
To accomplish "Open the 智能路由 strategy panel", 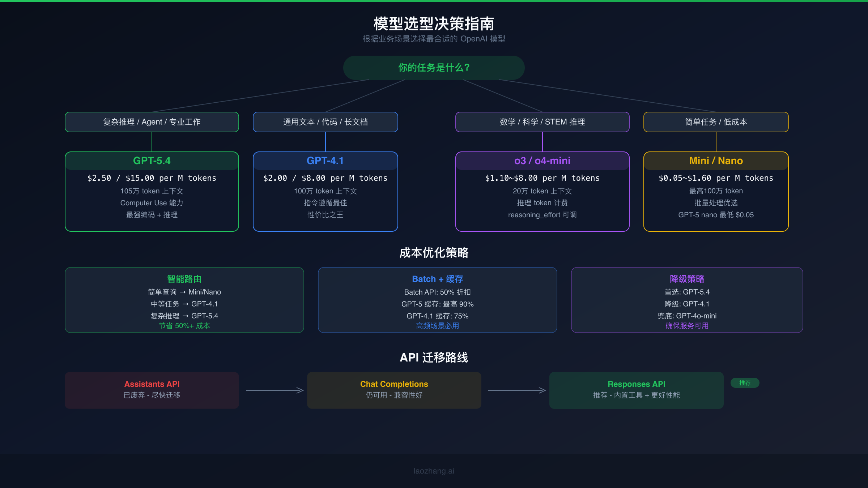I will (x=184, y=300).
